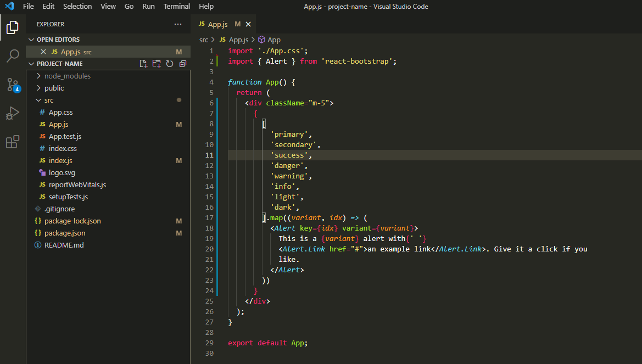This screenshot has height=364, width=642.
Task: Collapse all folders in explorer
Action: (x=183, y=64)
